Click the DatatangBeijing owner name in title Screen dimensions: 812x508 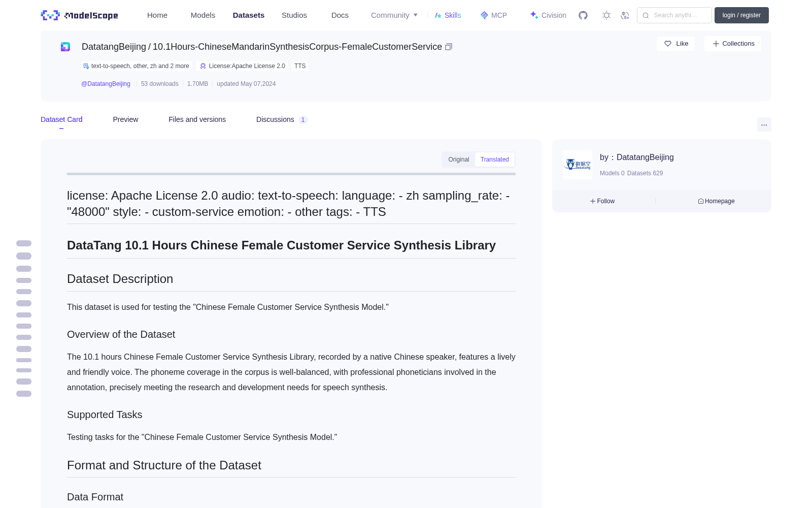pos(114,47)
